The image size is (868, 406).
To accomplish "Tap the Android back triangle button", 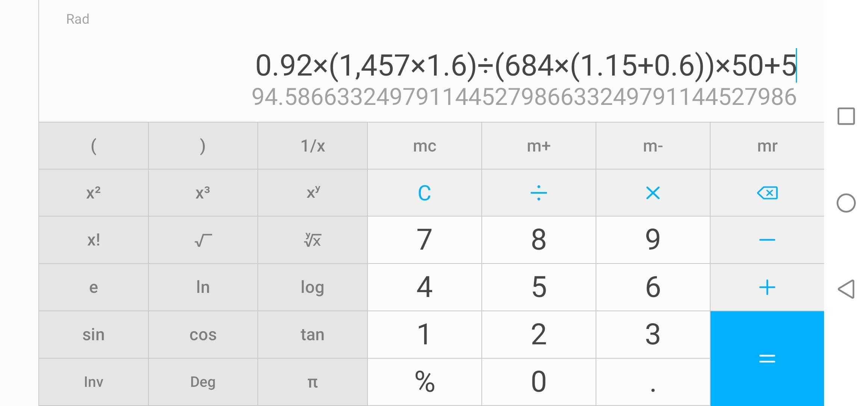I will pos(846,289).
